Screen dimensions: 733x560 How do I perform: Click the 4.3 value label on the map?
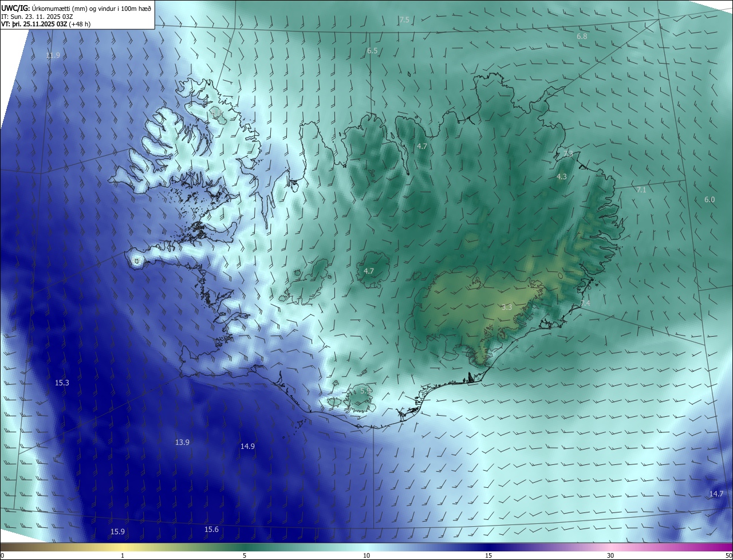pos(562,177)
